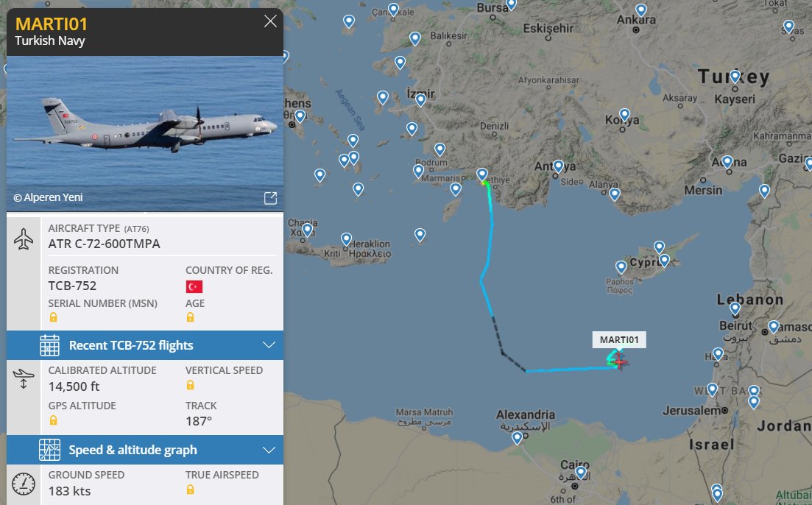Close the MARTI01 flight panel
812x505 pixels.
(x=270, y=21)
